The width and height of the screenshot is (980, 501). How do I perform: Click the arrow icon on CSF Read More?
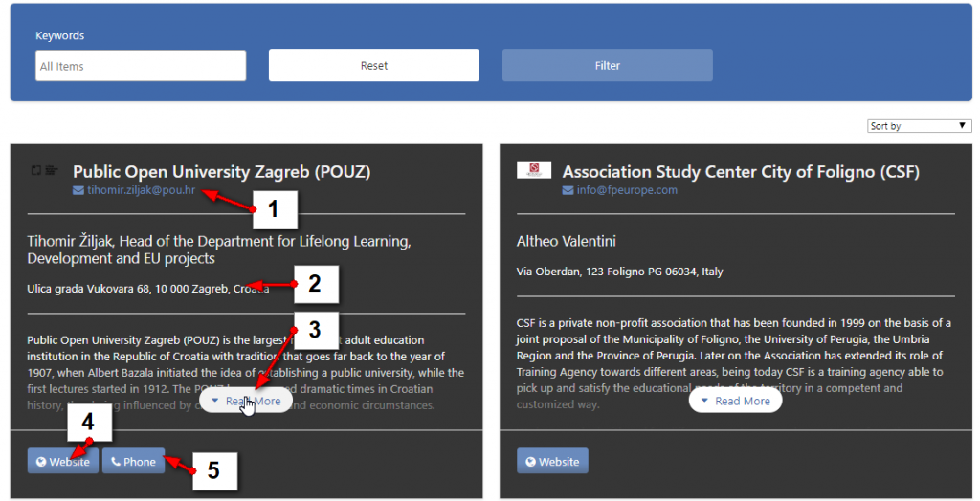click(x=704, y=401)
